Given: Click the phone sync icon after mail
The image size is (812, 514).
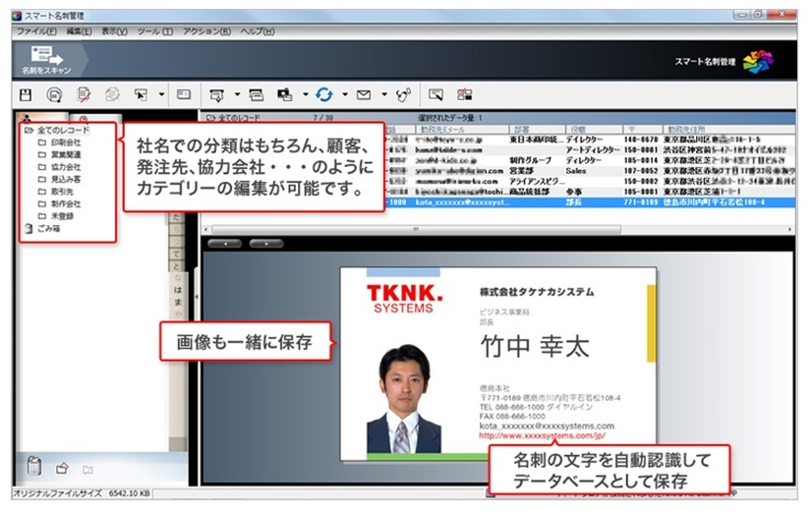Looking at the screenshot, I should [403, 94].
